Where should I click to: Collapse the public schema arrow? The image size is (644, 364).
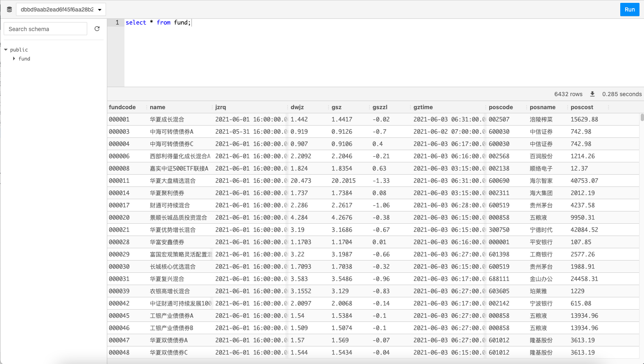tap(6, 49)
